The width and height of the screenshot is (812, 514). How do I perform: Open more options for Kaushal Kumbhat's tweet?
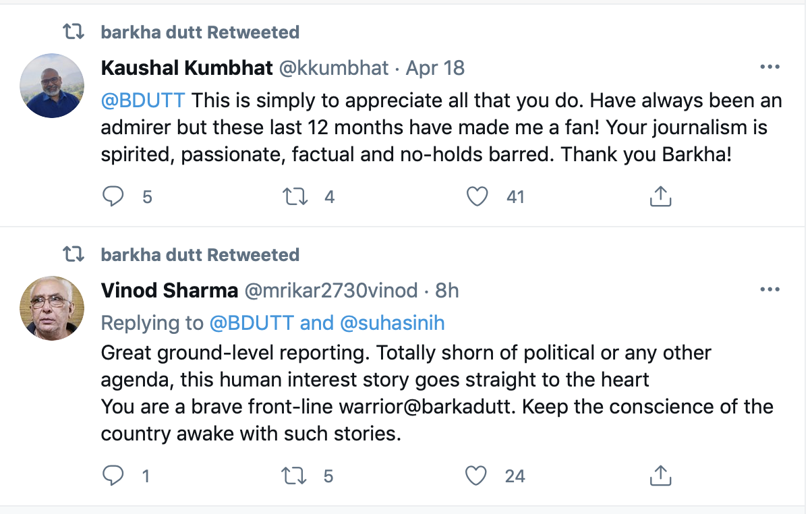770,67
